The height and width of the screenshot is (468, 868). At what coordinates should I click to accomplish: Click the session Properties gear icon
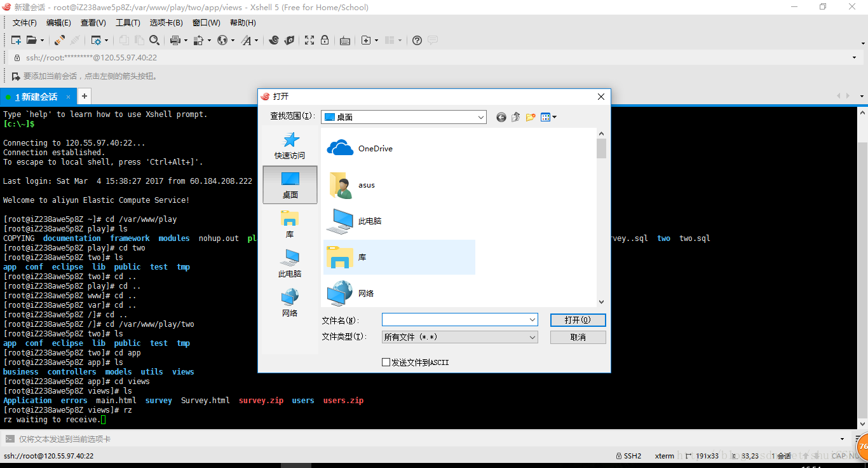click(96, 40)
